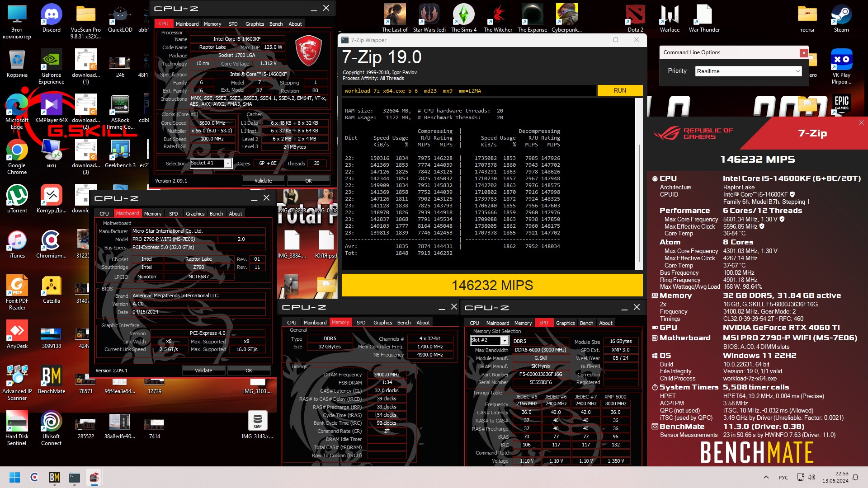
Task: Click Validate in Mainboard CPU-Z window
Action: pos(203,371)
